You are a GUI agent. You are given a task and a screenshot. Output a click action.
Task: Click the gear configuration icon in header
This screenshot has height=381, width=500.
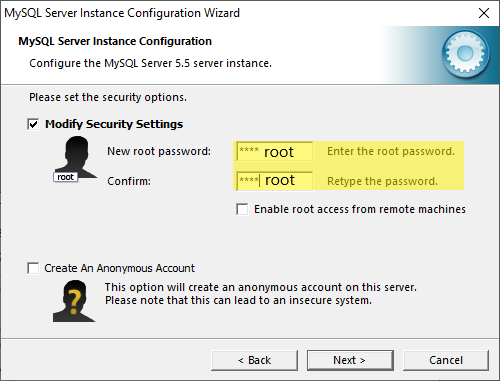tap(466, 53)
